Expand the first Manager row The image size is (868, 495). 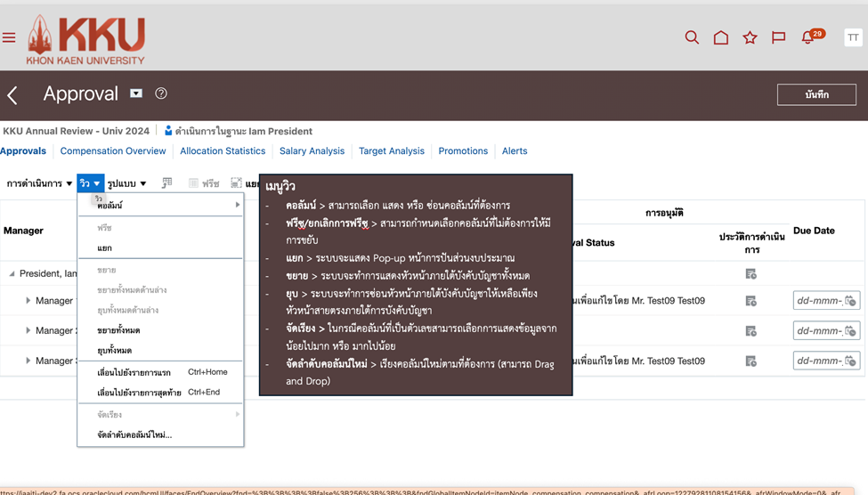[x=28, y=301]
